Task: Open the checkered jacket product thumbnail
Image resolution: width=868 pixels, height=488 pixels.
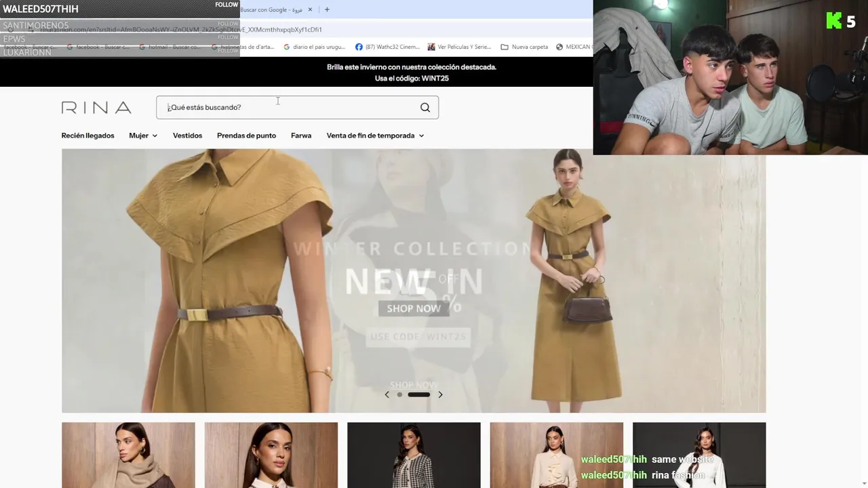Action: [x=414, y=455]
